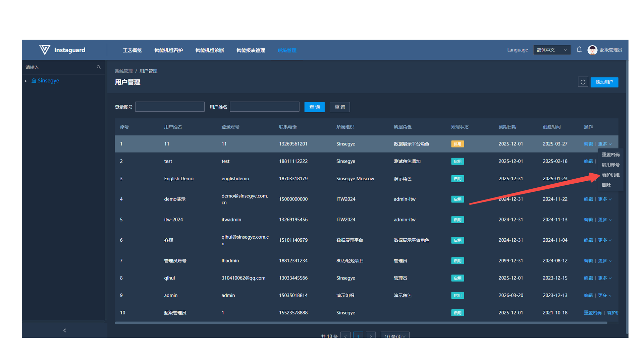This screenshot has width=644, height=362.
Task: Click the 测试角色添加 role cell
Action: (407, 161)
